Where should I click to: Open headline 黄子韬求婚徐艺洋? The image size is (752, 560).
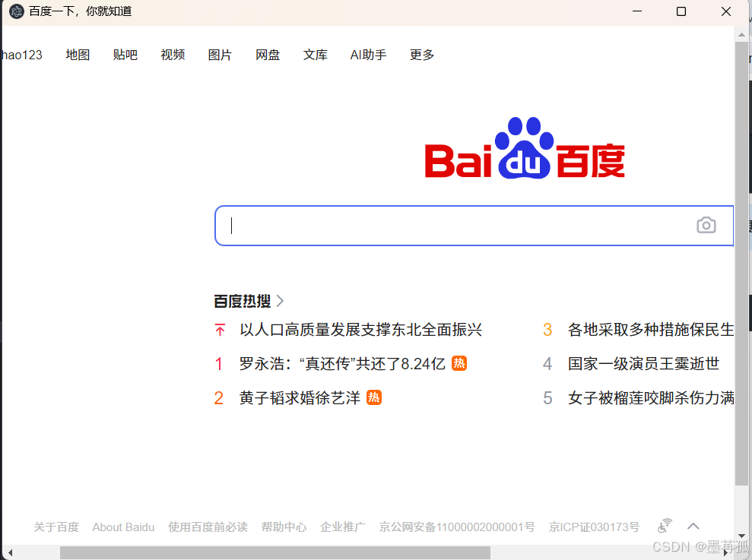pyautogui.click(x=300, y=397)
